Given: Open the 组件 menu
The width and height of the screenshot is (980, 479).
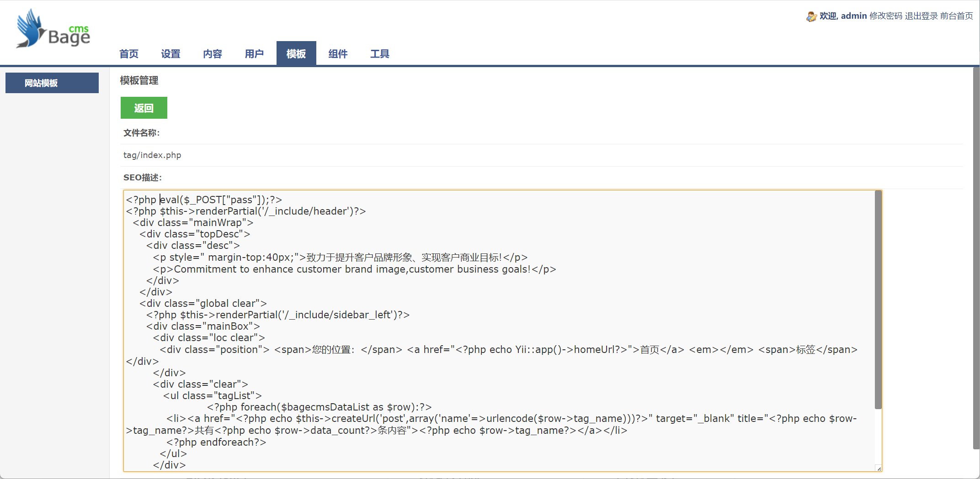Looking at the screenshot, I should pyautogui.click(x=338, y=53).
